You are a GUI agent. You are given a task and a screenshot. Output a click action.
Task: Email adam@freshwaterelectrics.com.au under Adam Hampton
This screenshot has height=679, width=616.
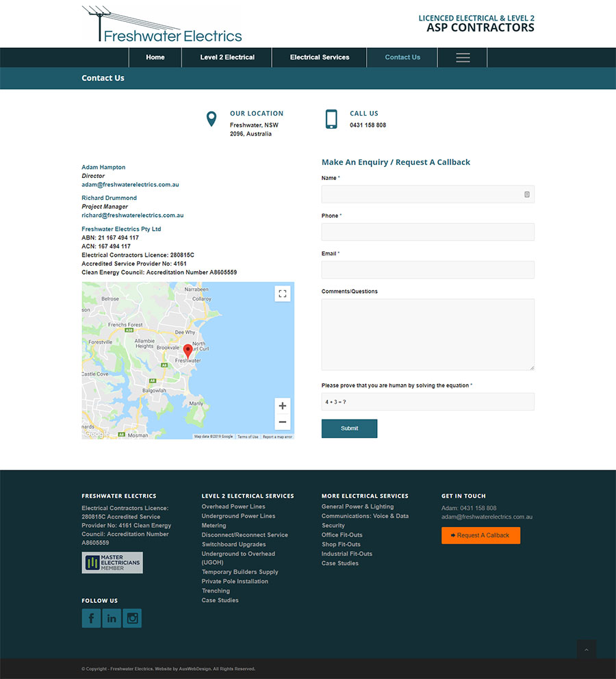[x=130, y=185]
